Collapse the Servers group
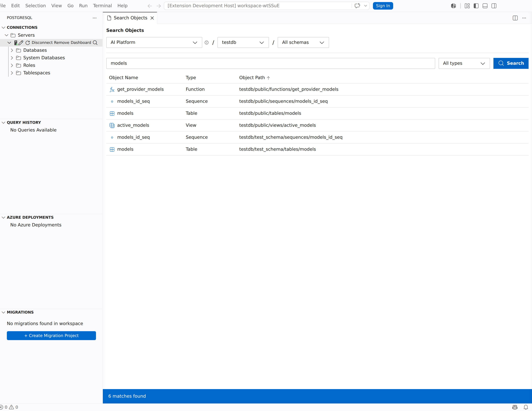 coord(7,35)
